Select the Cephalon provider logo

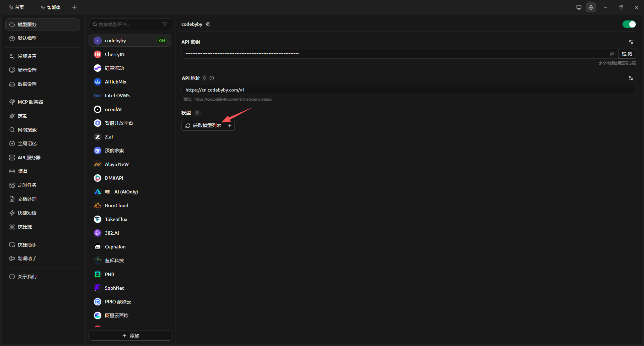(98, 247)
